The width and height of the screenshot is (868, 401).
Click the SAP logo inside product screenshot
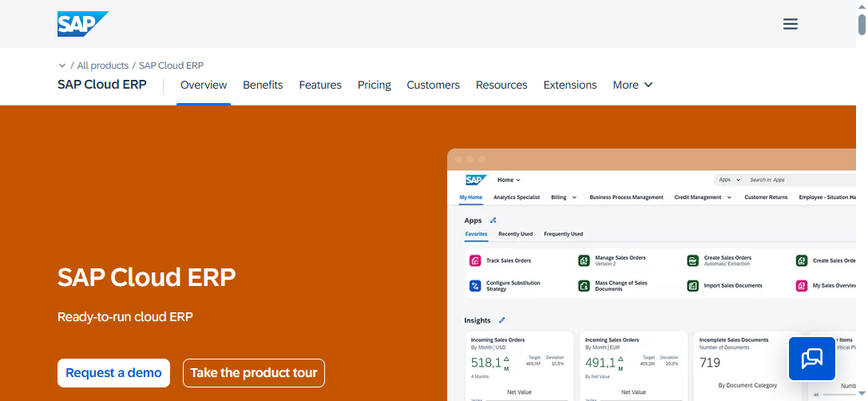click(x=476, y=180)
